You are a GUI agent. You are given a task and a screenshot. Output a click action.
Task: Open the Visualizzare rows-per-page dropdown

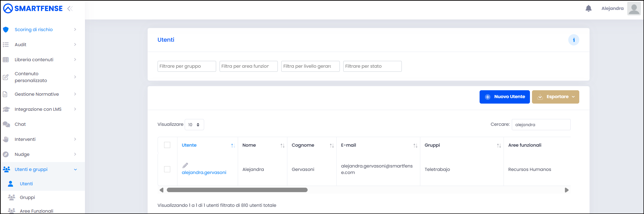tap(194, 125)
